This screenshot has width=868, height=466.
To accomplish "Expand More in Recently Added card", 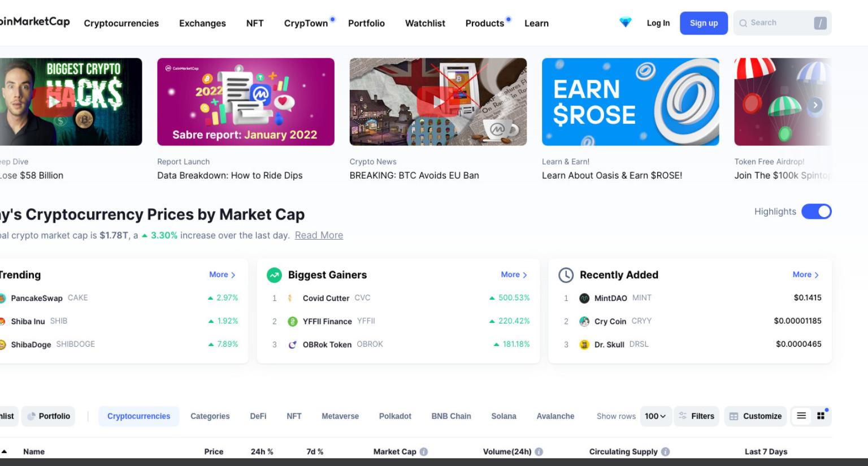I will click(805, 274).
